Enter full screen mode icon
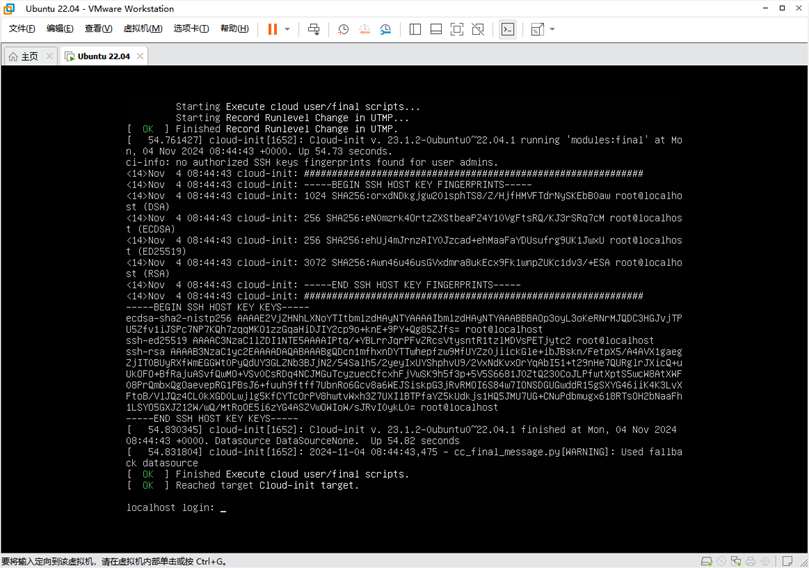Viewport: 809px width, 568px height. tap(457, 29)
